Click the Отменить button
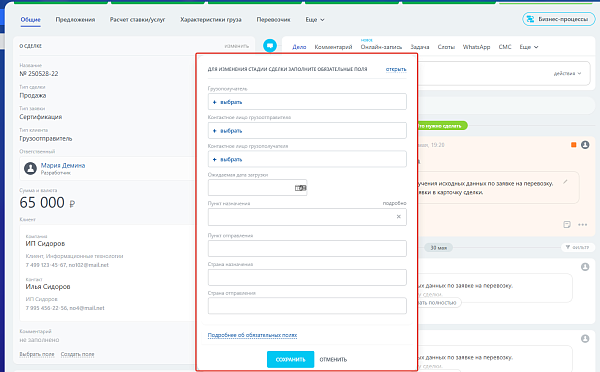Viewport: 600px width, 372px height. (333, 359)
